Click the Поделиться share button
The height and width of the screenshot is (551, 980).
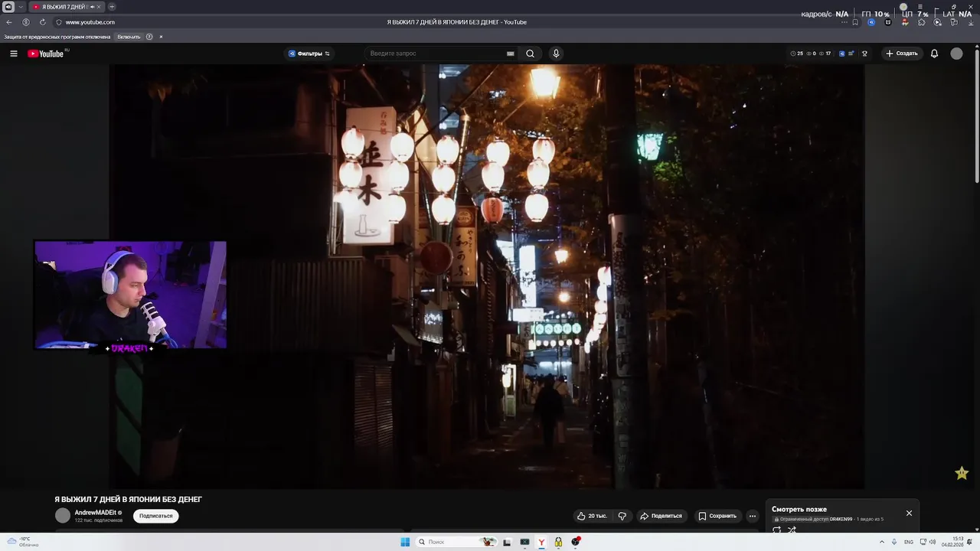[661, 516]
